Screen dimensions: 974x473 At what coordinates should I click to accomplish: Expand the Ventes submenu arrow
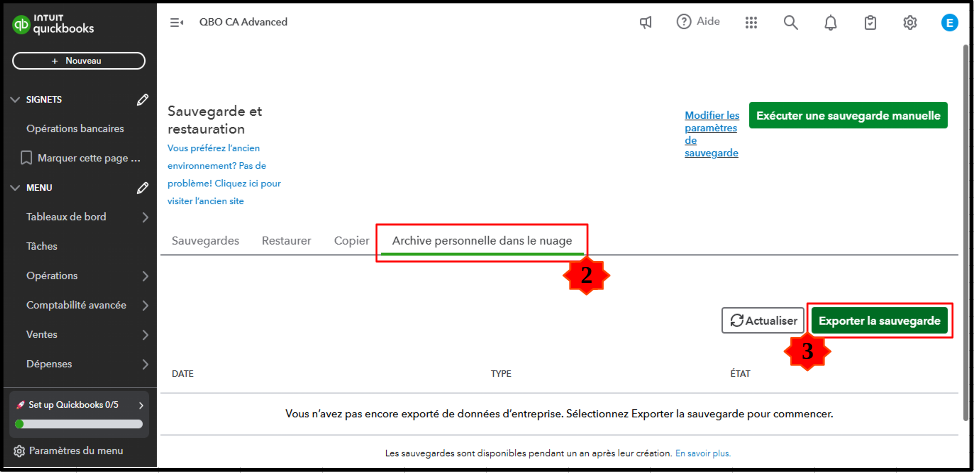pyautogui.click(x=145, y=335)
